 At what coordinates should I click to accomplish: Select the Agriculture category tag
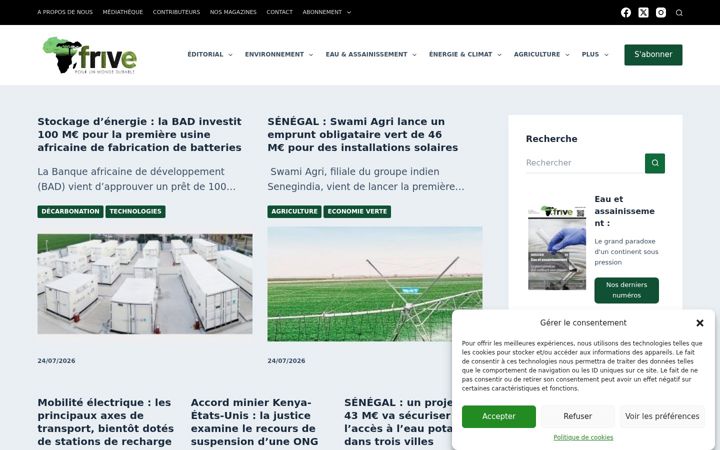294,212
